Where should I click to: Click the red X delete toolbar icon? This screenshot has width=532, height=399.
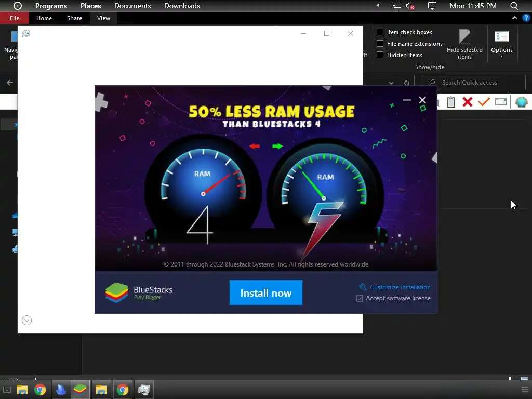tap(468, 102)
